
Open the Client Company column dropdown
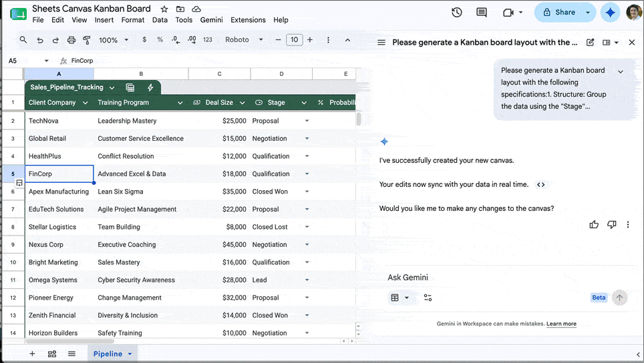coord(85,103)
